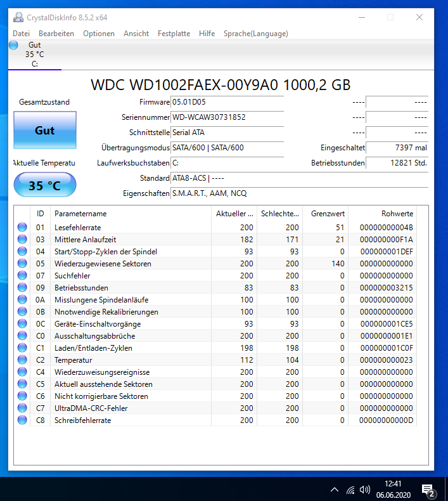Image resolution: width=448 pixels, height=501 pixels.
Task: Open the Action Center notifications icon
Action: pyautogui.click(x=428, y=490)
